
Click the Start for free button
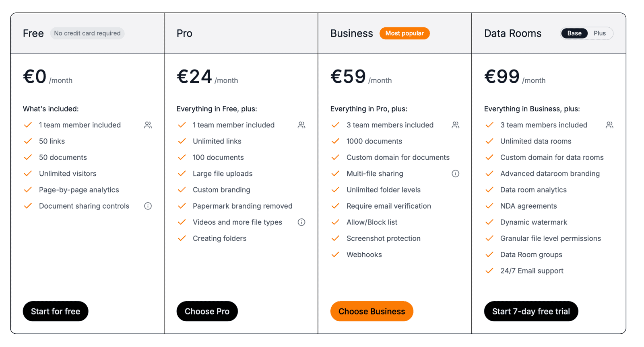point(56,311)
